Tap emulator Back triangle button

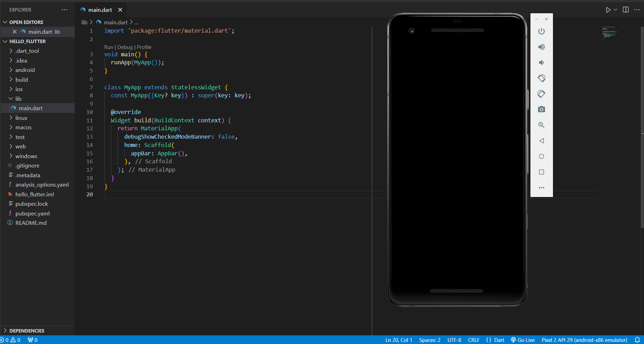point(541,141)
